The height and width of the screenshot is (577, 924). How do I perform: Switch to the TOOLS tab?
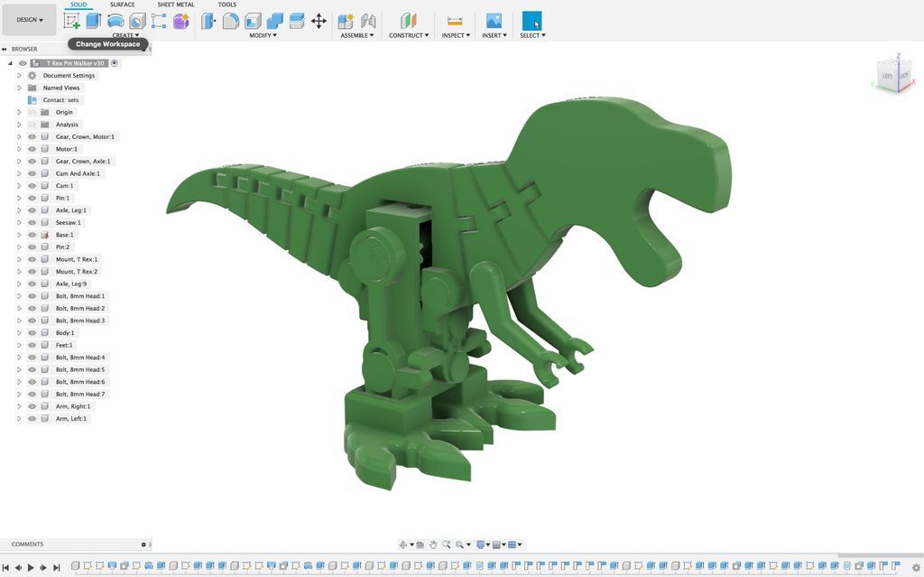pyautogui.click(x=226, y=5)
